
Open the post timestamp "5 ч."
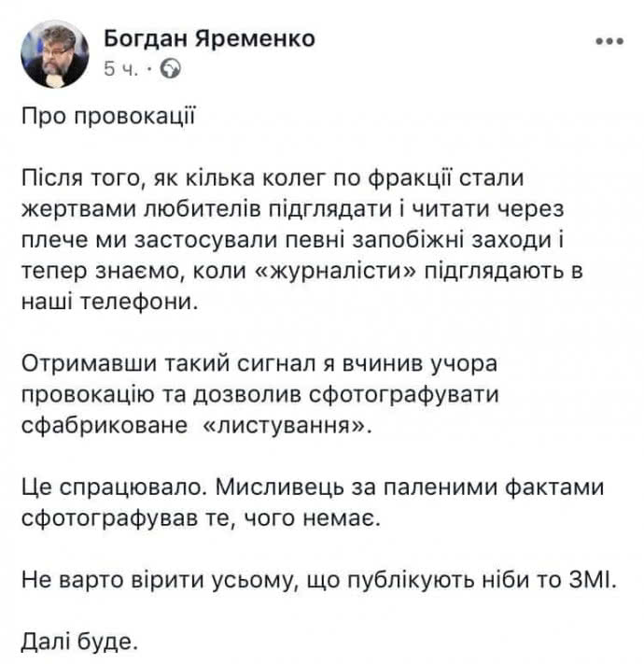pos(119,69)
